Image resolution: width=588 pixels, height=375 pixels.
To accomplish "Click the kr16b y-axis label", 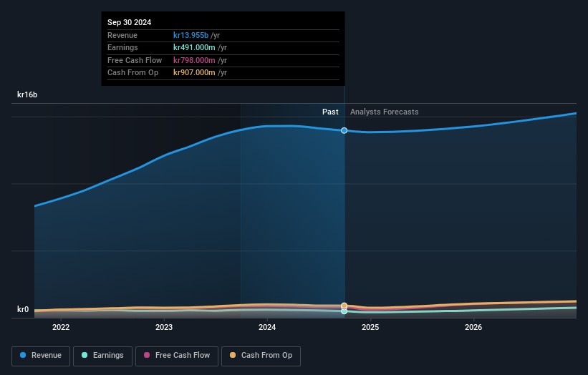I will tap(27, 94).
